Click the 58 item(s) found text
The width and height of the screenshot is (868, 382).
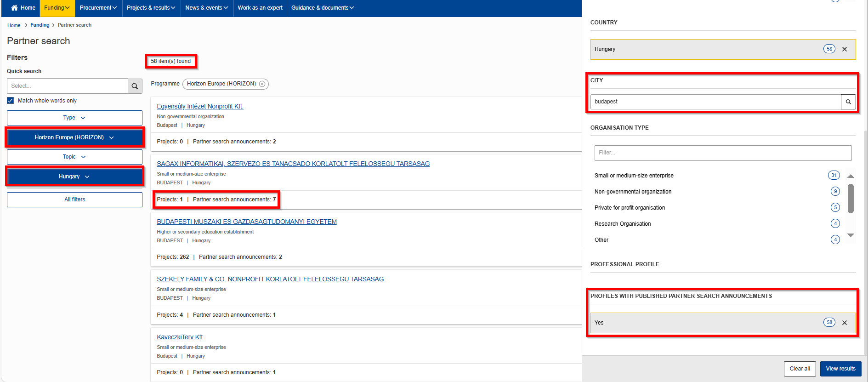click(171, 61)
